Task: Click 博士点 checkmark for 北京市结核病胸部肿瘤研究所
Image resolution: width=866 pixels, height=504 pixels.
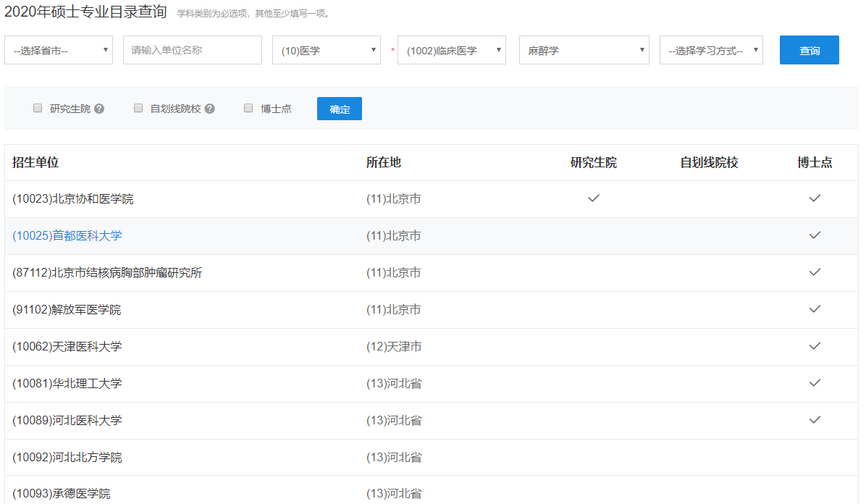Action: pyautogui.click(x=815, y=272)
